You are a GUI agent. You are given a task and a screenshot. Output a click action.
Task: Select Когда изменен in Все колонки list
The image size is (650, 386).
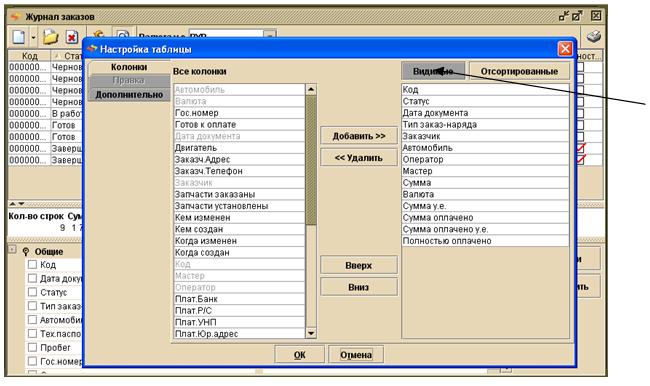[x=240, y=240]
